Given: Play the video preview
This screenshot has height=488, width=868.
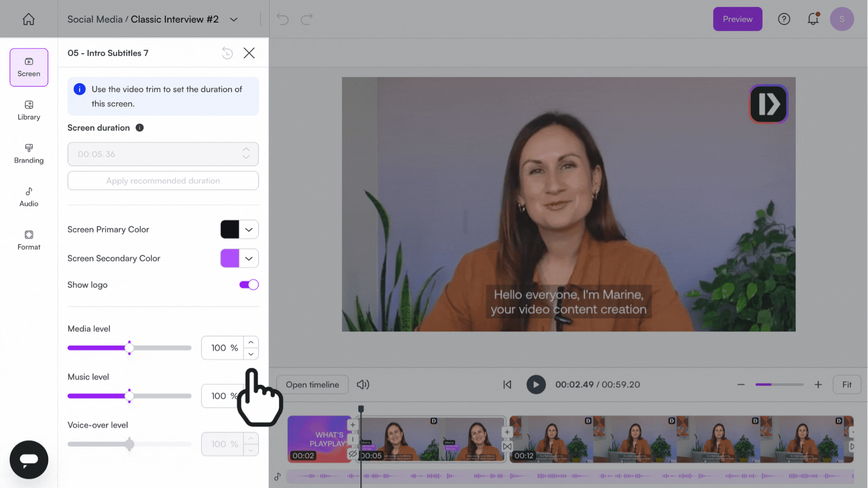Looking at the screenshot, I should [536, 385].
